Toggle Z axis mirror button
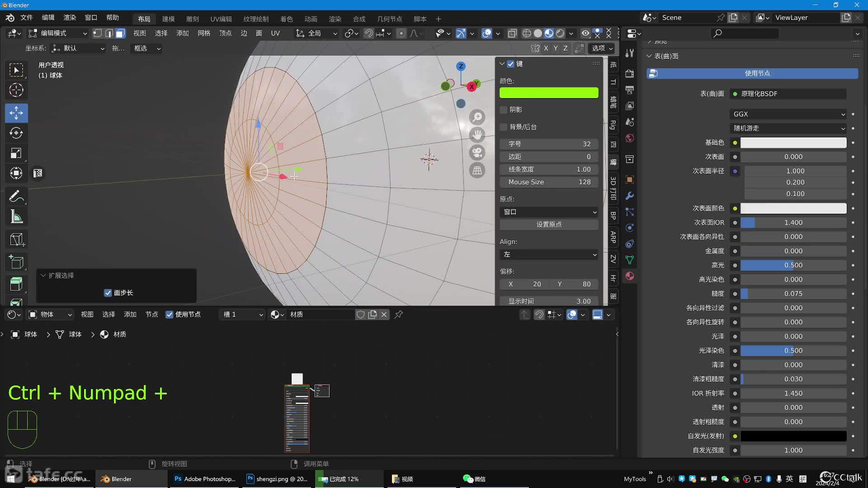868x488 pixels. [x=565, y=48]
